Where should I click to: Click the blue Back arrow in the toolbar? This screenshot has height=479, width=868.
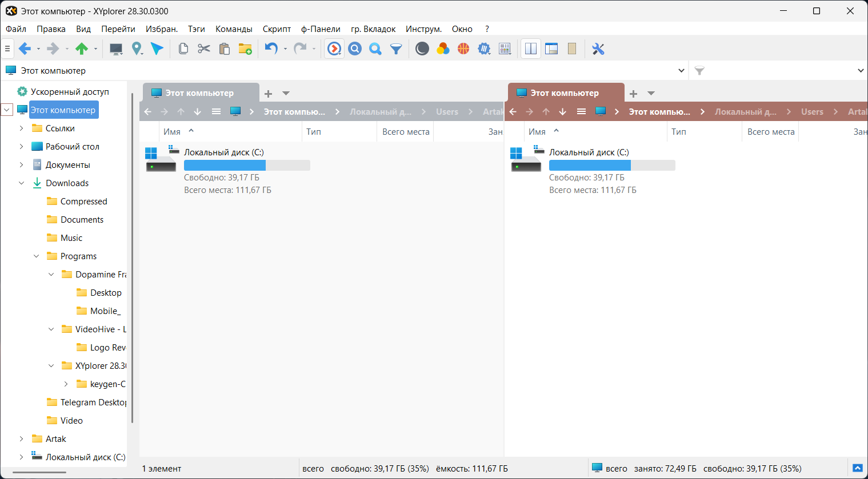pos(25,49)
